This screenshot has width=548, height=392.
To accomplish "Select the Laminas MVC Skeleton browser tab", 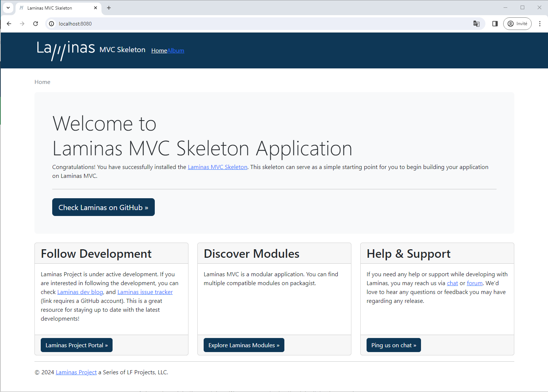I will [x=56, y=7].
